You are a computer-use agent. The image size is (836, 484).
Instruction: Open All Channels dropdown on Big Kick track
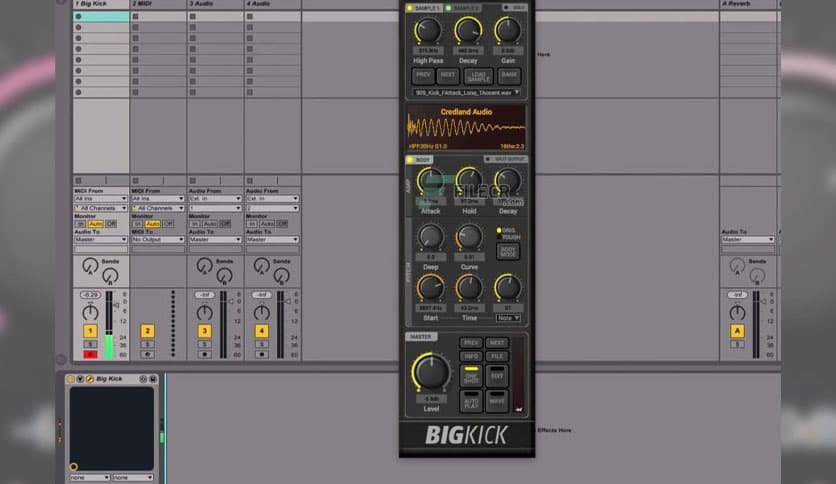[101, 208]
